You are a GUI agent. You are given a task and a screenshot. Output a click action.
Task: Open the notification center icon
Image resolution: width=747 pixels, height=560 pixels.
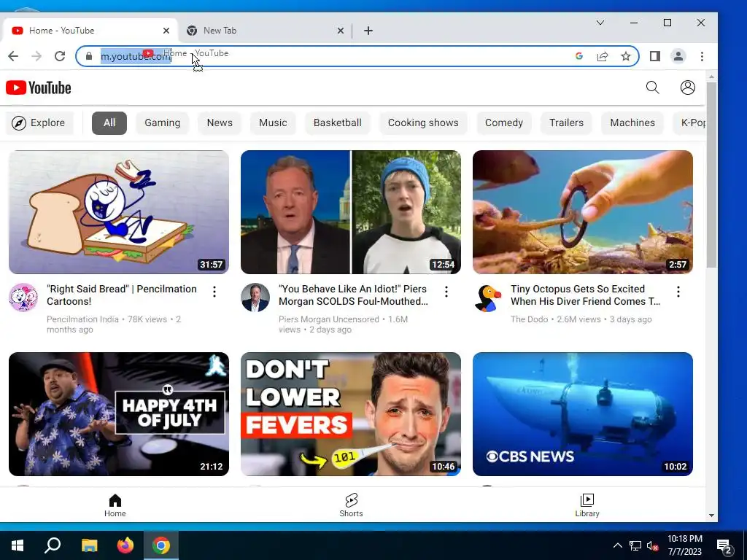tap(724, 545)
